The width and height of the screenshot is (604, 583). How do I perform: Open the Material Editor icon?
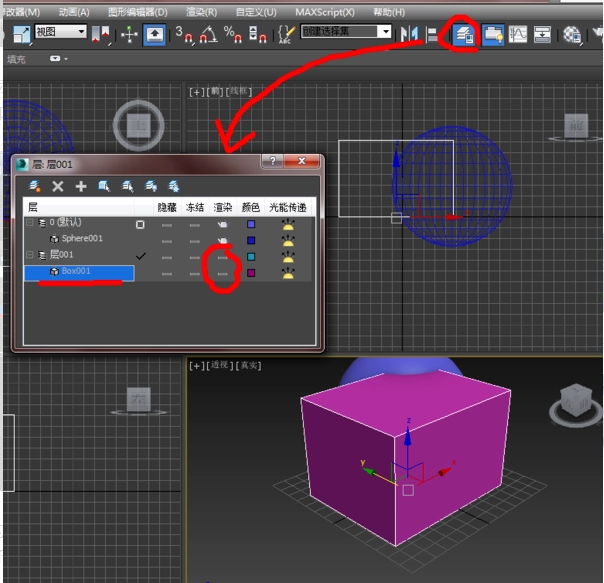coord(572,34)
